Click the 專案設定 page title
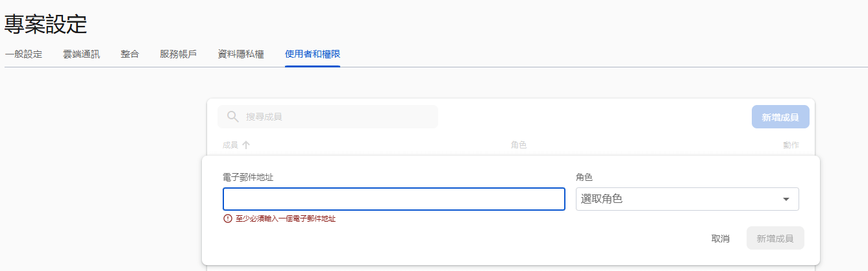This screenshot has height=271, width=868. [x=46, y=25]
